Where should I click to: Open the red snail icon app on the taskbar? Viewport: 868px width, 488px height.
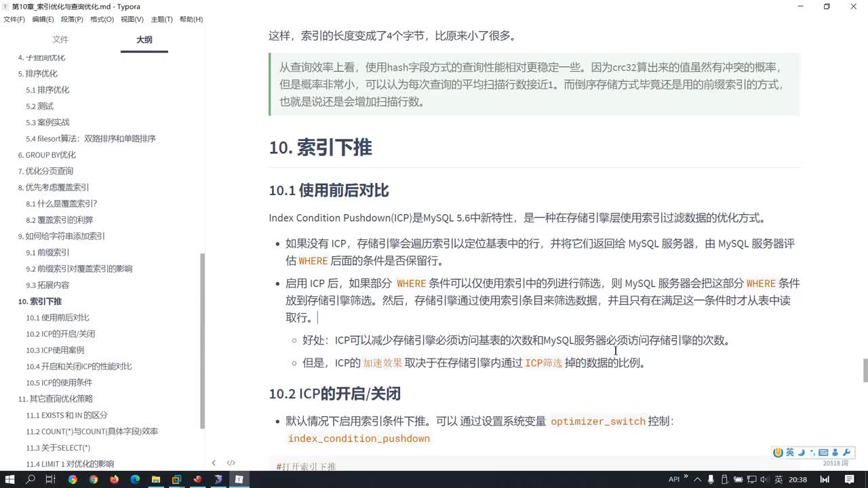pos(197,479)
